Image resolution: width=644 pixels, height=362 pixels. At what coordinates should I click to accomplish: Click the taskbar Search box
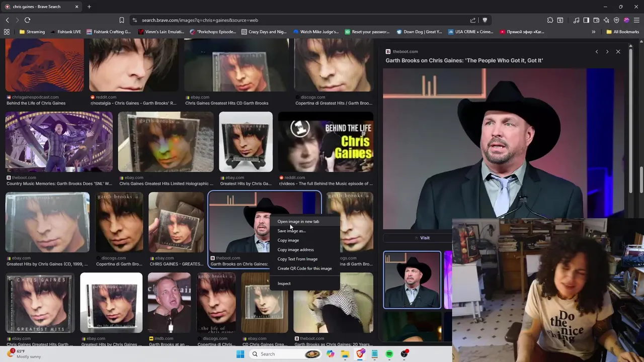pos(286,354)
